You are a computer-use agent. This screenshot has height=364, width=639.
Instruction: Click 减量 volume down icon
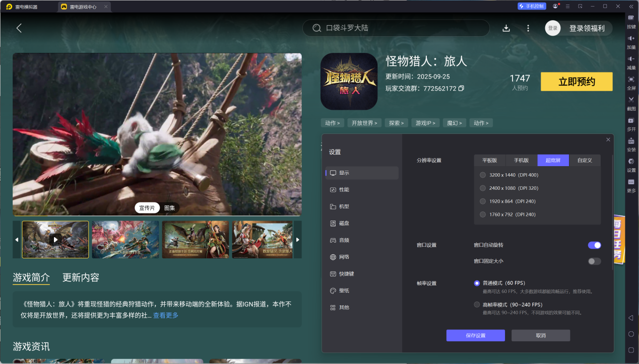coord(631,62)
